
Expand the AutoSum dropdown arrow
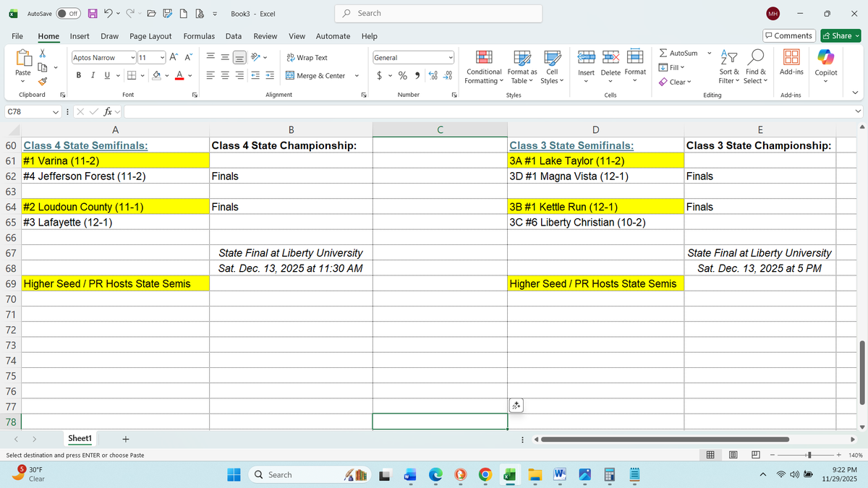[x=709, y=53]
